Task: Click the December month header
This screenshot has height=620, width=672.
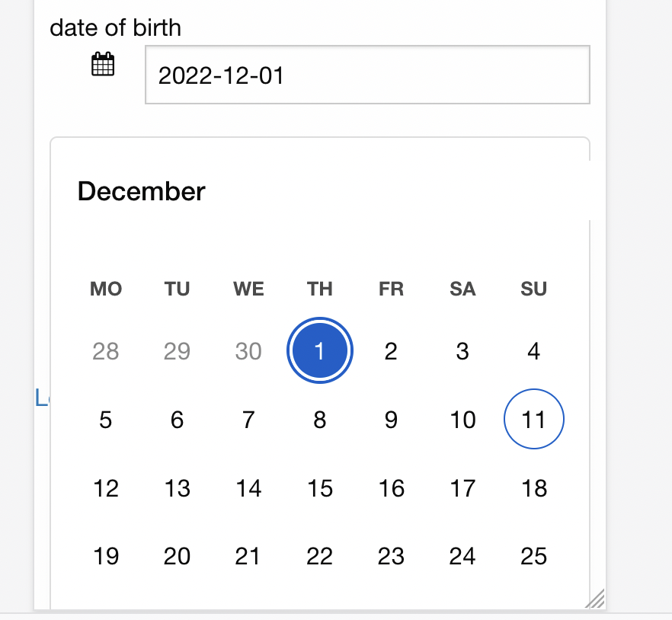Action: coord(141,191)
